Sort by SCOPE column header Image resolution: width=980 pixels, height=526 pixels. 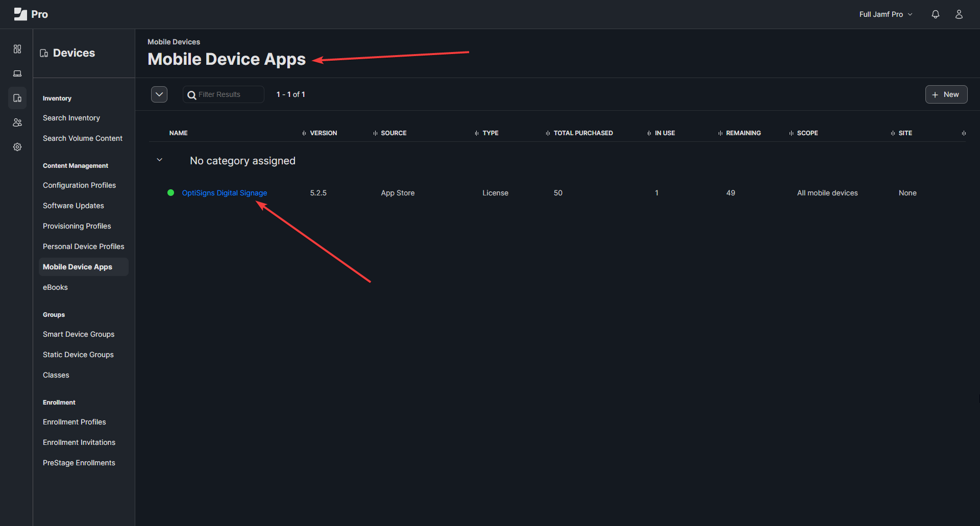tap(807, 133)
